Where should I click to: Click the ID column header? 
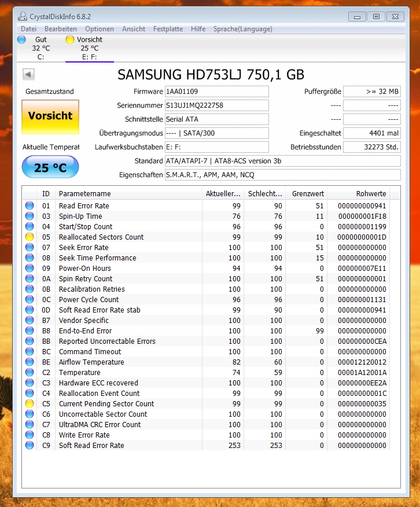46,194
